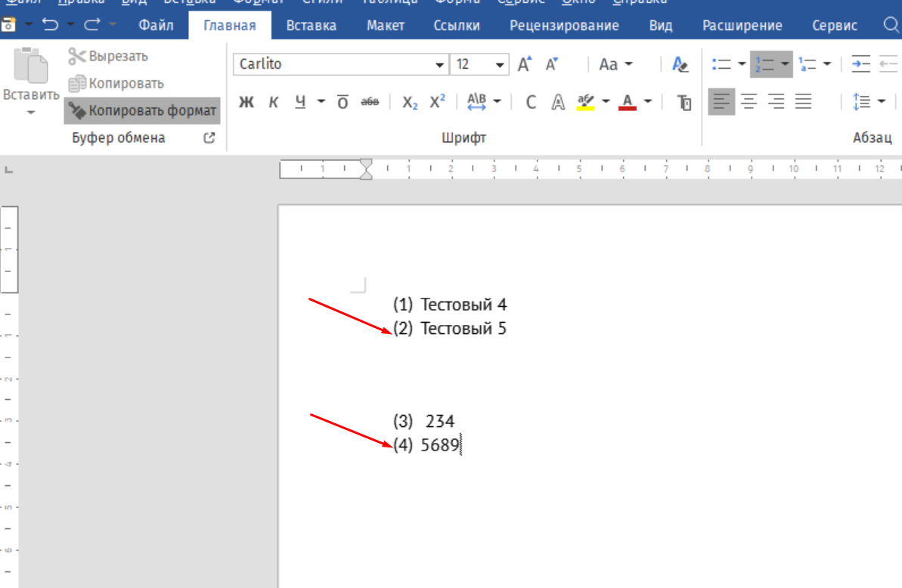The width and height of the screenshot is (902, 588).
Task: Click the font size field showing 12
Action: pos(473,64)
